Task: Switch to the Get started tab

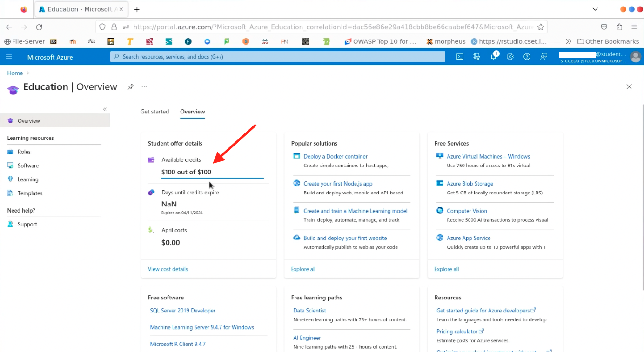Action: 154,112
